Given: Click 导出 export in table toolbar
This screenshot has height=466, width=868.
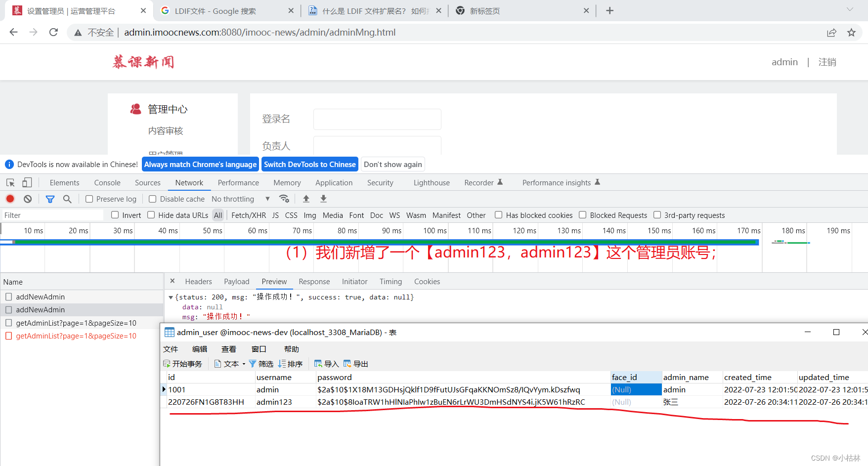Looking at the screenshot, I should pos(356,364).
